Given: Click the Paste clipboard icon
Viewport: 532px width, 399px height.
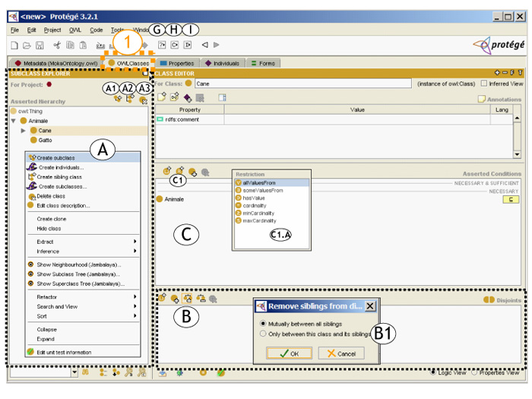Looking at the screenshot, I should (83, 45).
